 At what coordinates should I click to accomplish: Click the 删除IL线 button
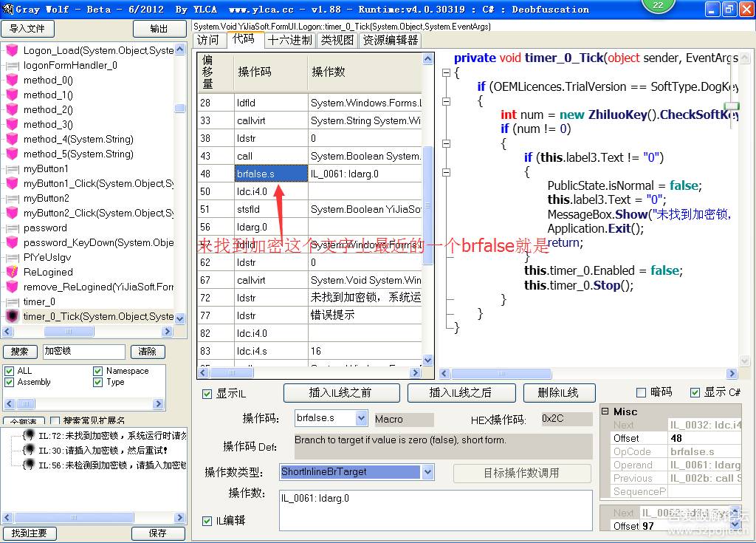[x=559, y=392]
